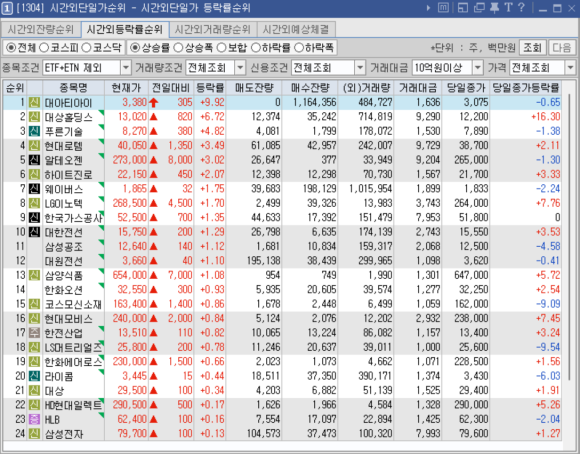Click the split window layout icon

pyautogui.click(x=463, y=8)
